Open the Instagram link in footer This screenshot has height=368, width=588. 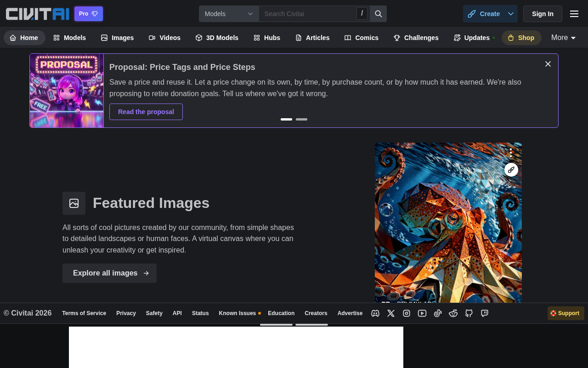[x=407, y=313]
